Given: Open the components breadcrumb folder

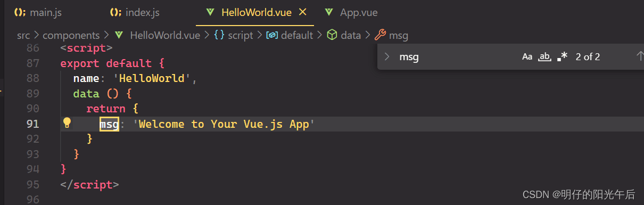Looking at the screenshot, I should click(x=71, y=35).
